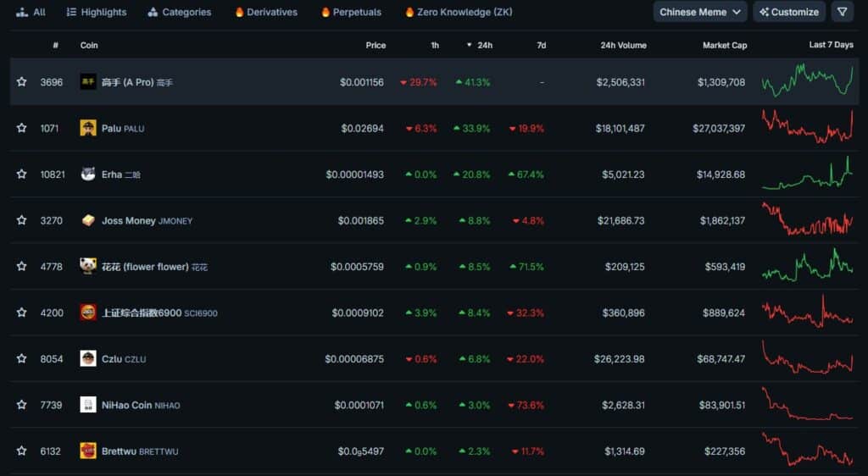Toggle favorite star for NiHao Coin
This screenshot has height=476, width=868.
click(21, 405)
